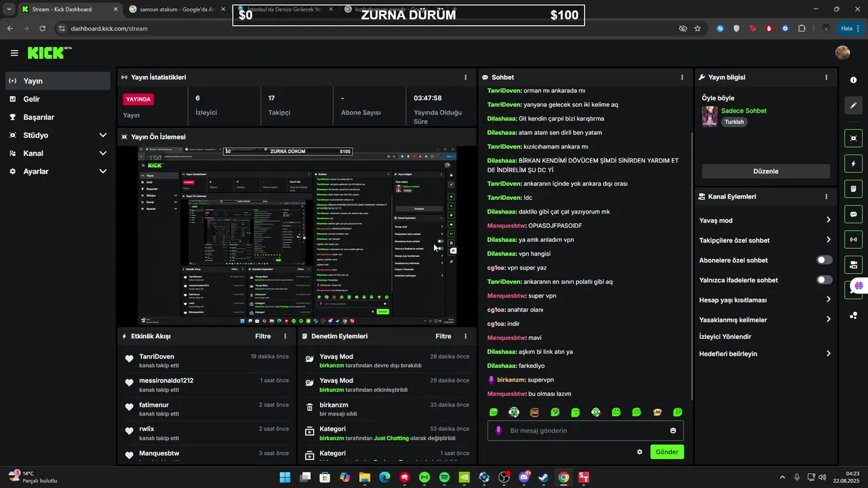The image size is (868, 488).
Task: Bookmark this page with the star icon
Action: 697,28
